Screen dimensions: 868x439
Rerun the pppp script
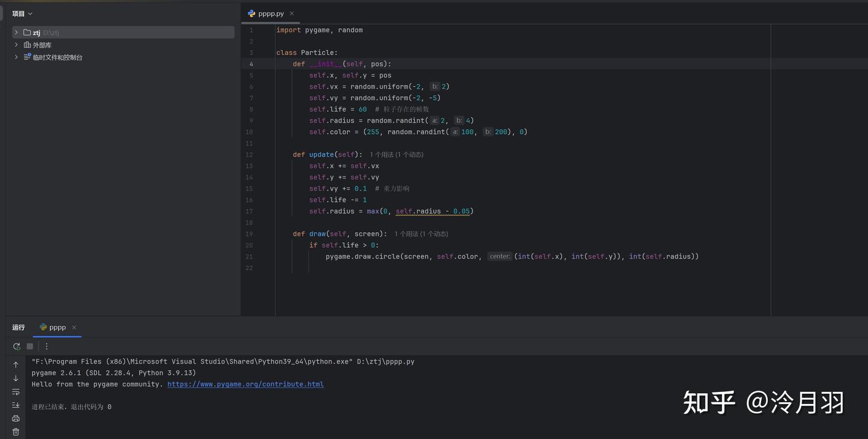coord(16,346)
